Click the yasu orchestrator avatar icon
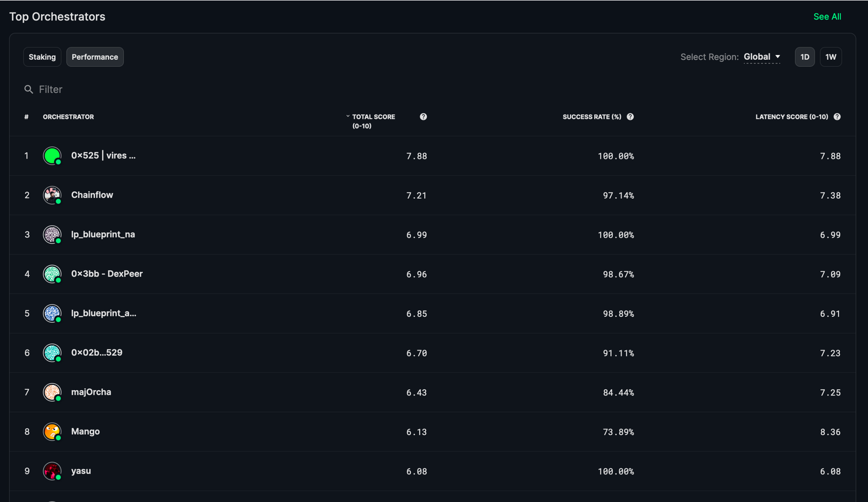The height and width of the screenshot is (502, 868). [x=52, y=471]
